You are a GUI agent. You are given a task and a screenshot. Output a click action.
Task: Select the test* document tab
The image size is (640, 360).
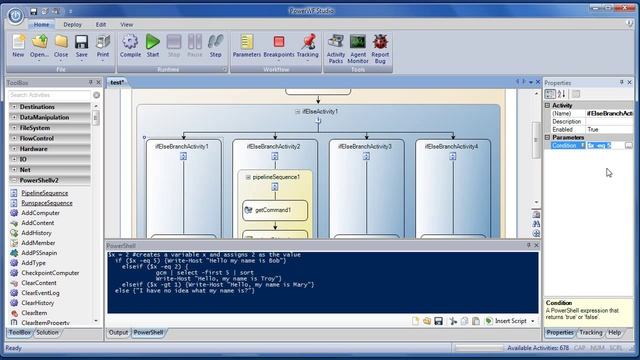tap(117, 82)
